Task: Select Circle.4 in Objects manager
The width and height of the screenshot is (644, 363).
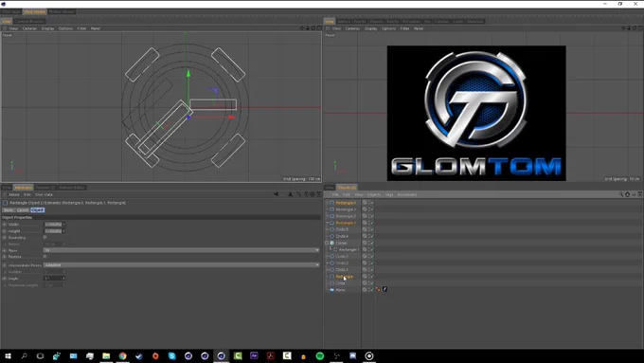Action: [342, 236]
